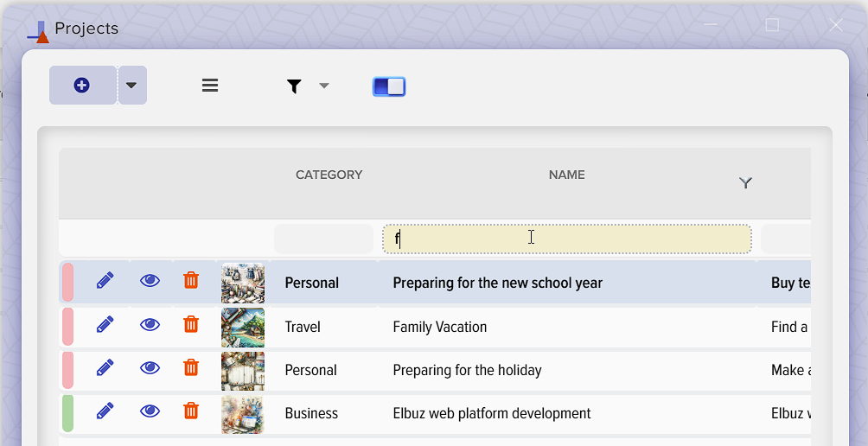Select the 'Preparing for the new school year' name
The height and width of the screenshot is (446, 868).
tap(497, 283)
